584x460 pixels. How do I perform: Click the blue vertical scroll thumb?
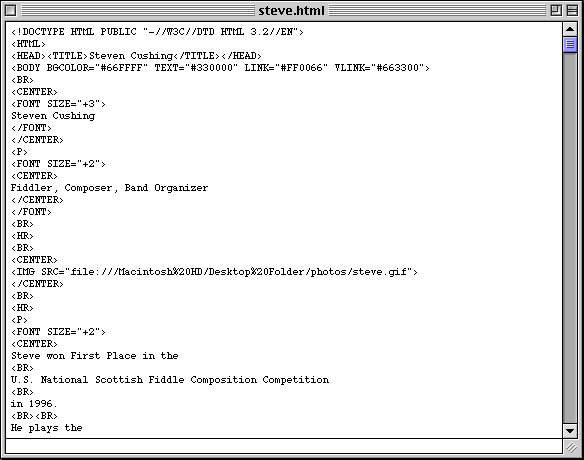coord(570,45)
